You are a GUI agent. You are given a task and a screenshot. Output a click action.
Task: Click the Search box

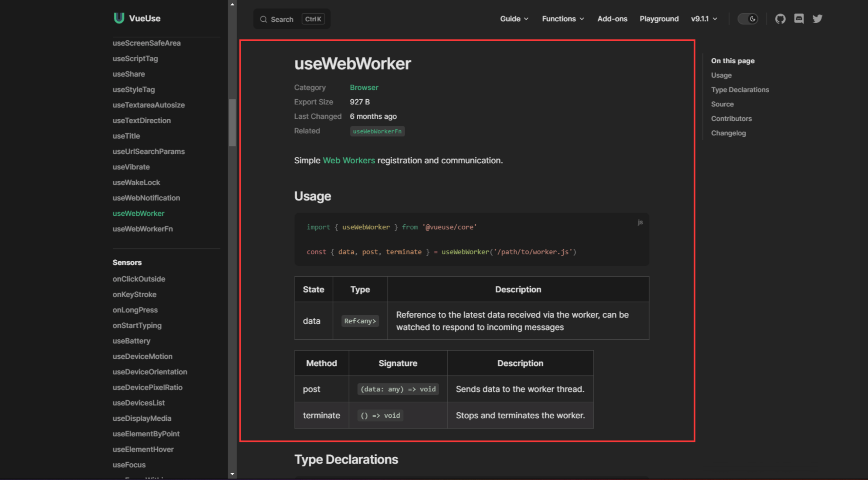292,19
